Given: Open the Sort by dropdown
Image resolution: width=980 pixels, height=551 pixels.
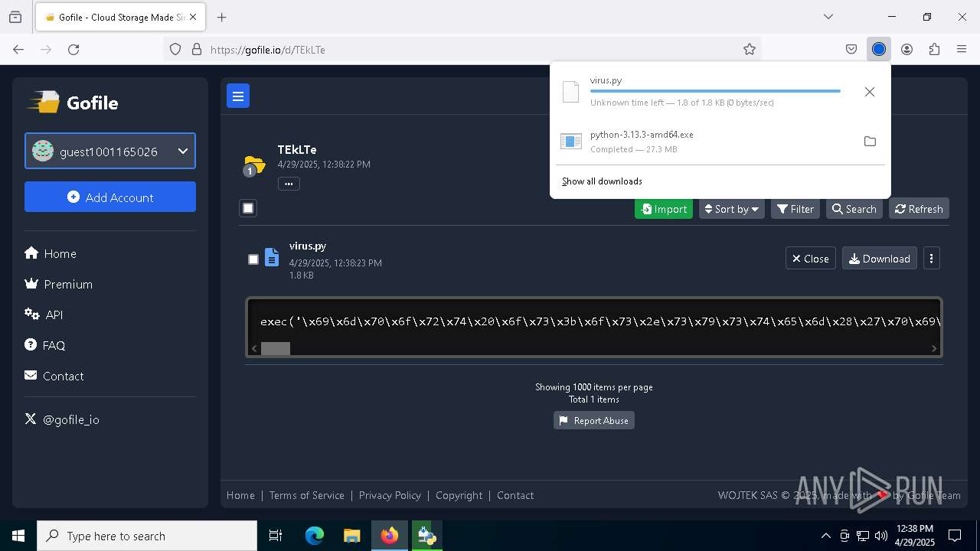Looking at the screenshot, I should tap(731, 209).
